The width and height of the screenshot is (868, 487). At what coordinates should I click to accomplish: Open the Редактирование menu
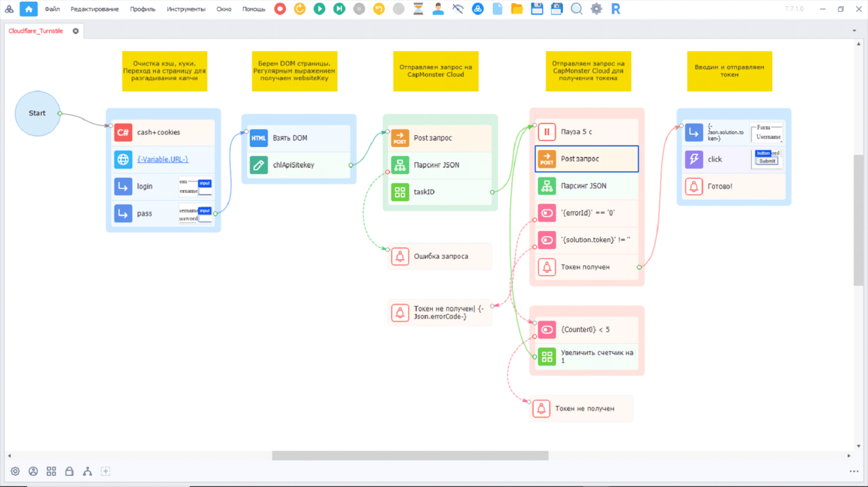point(95,9)
